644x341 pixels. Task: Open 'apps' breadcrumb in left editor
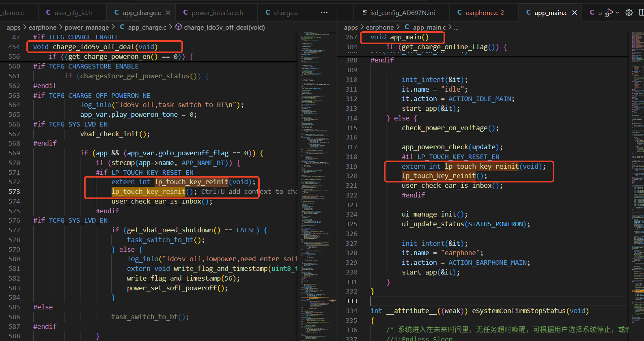tap(13, 27)
